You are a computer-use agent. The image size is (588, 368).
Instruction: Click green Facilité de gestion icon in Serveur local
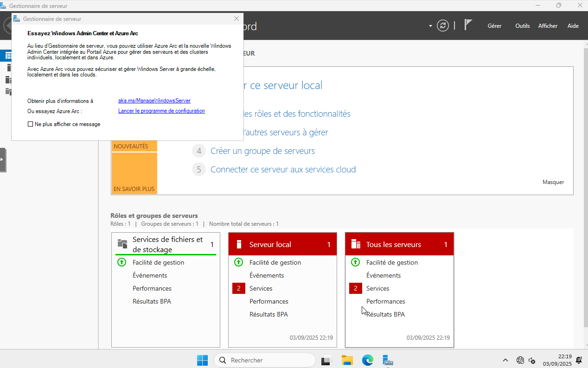coord(238,262)
